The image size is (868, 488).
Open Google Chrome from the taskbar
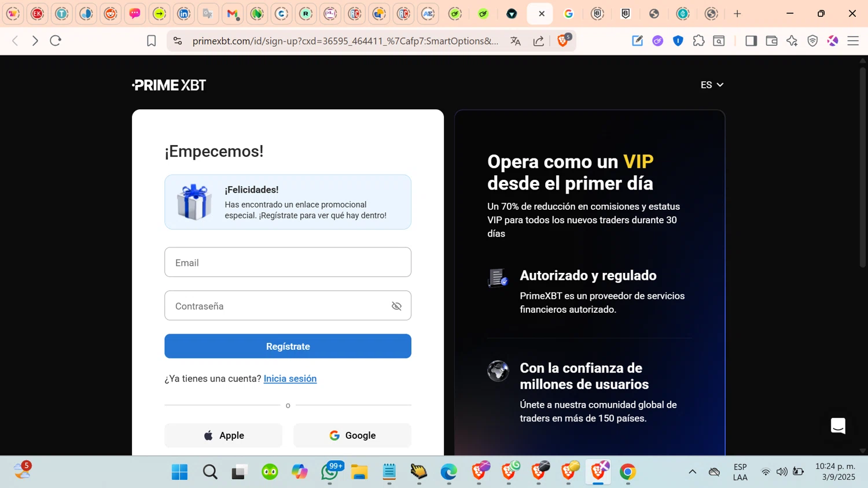click(628, 472)
